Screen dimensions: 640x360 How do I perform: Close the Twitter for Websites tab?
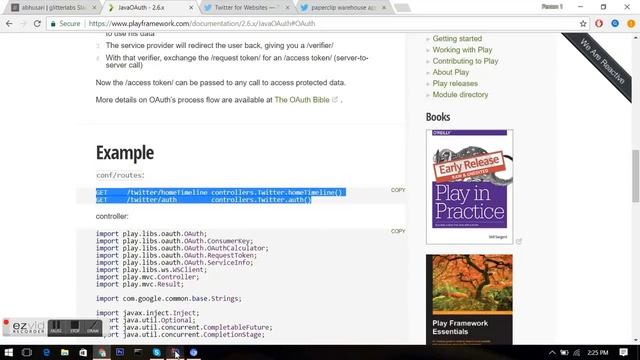pyautogui.click(x=288, y=7)
